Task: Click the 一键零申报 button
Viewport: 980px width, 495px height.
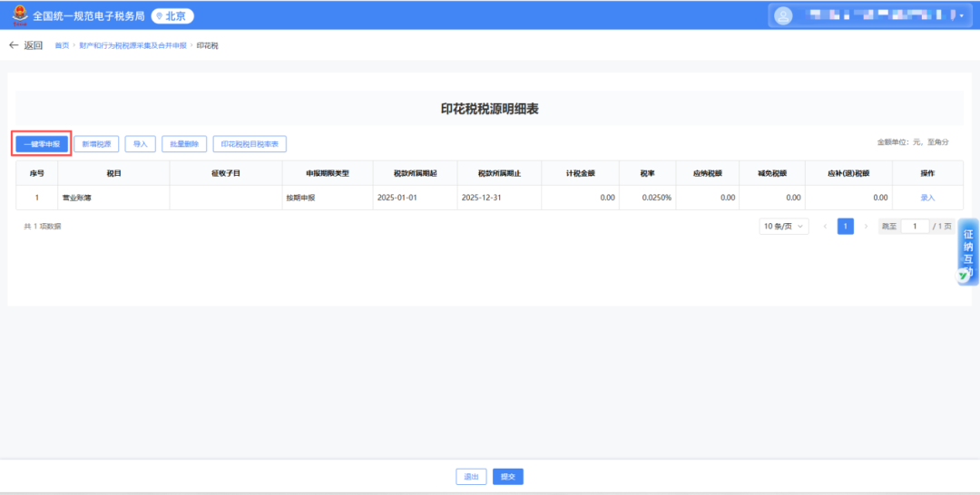Action: [x=42, y=143]
